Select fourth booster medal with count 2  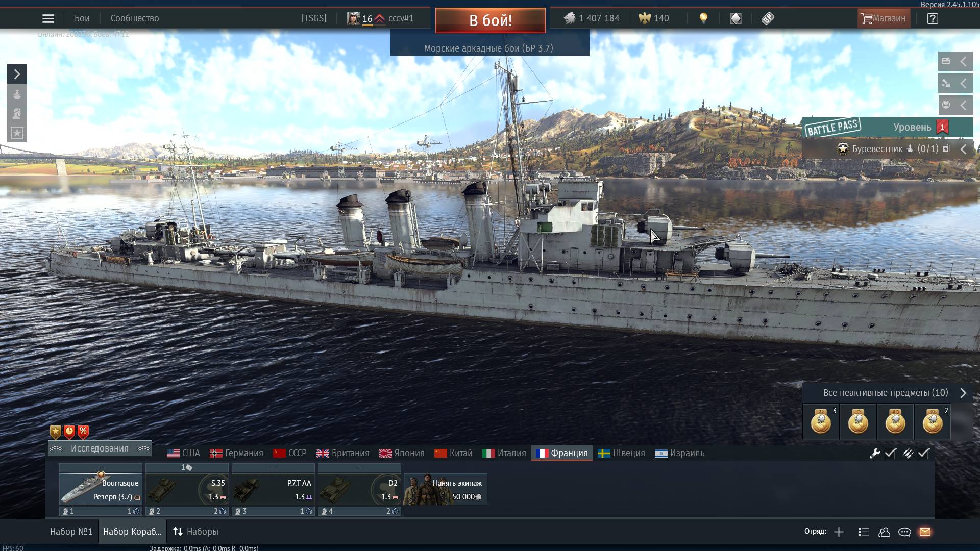[933, 422]
